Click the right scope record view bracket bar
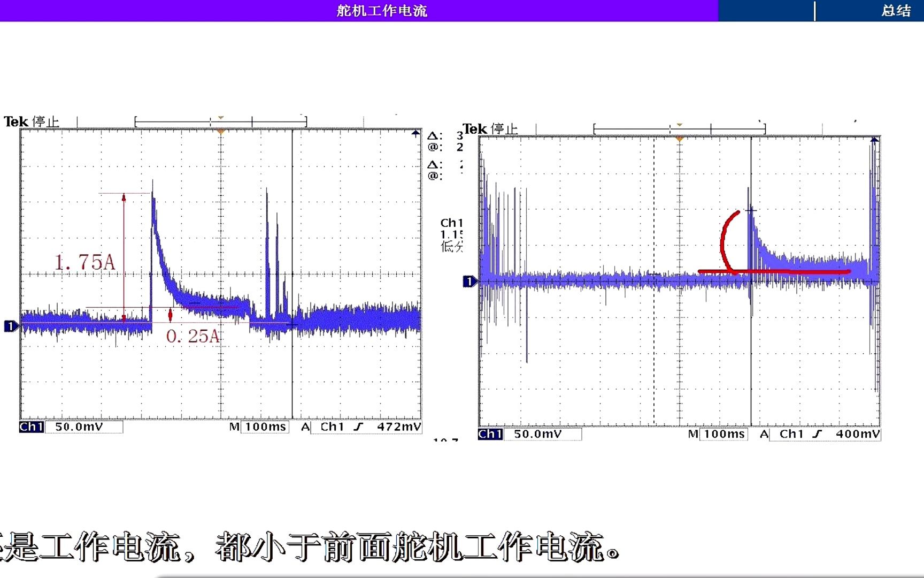The width and height of the screenshot is (924, 578). [x=679, y=129]
